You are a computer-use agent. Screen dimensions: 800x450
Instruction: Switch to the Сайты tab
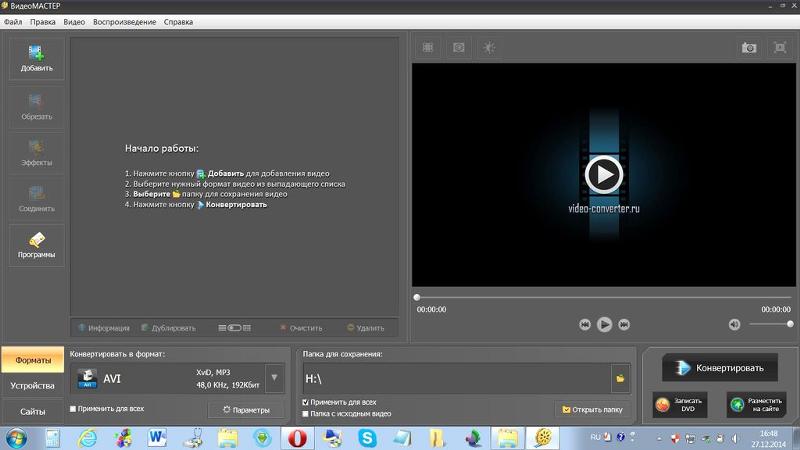click(x=33, y=411)
